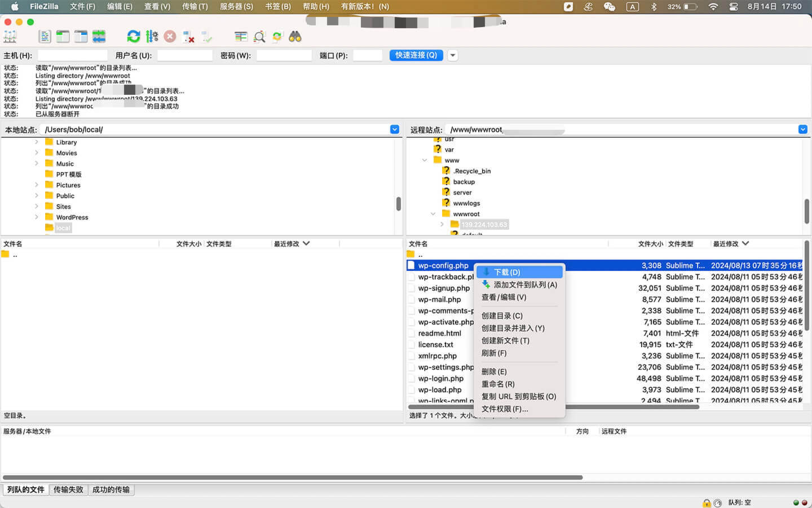
Task: Choose 添加文件到队列 (A) in context menu
Action: pos(519,284)
